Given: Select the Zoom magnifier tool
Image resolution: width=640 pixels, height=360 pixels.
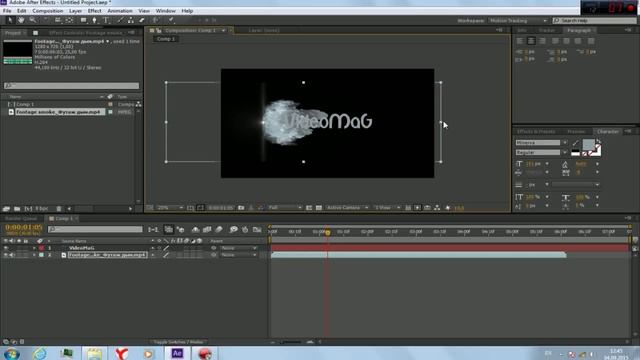Looking at the screenshot, I should click(x=32, y=20).
